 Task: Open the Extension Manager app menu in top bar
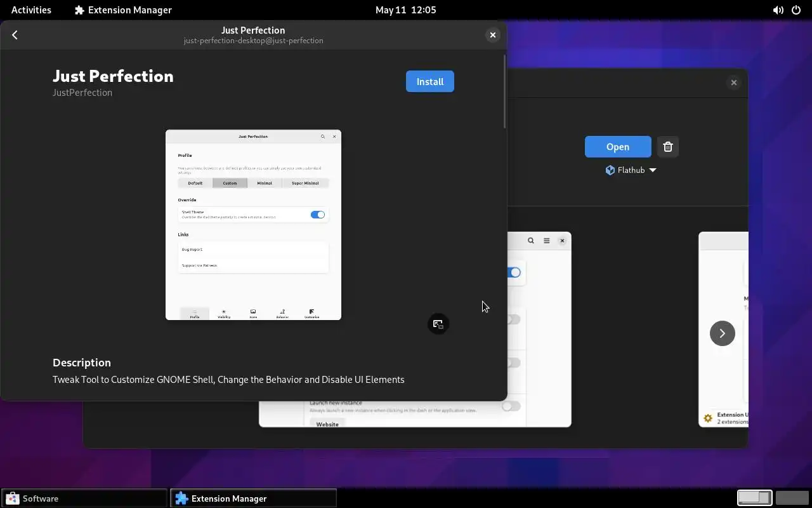123,10
